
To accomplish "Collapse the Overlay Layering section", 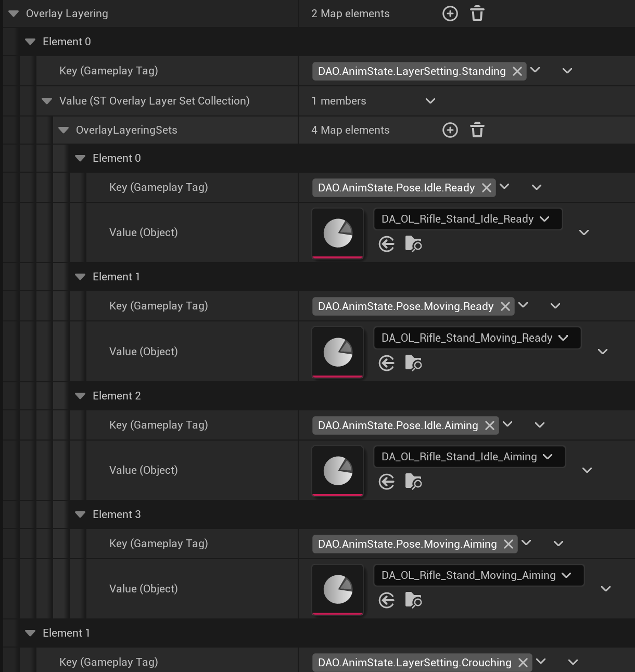I will (x=14, y=14).
